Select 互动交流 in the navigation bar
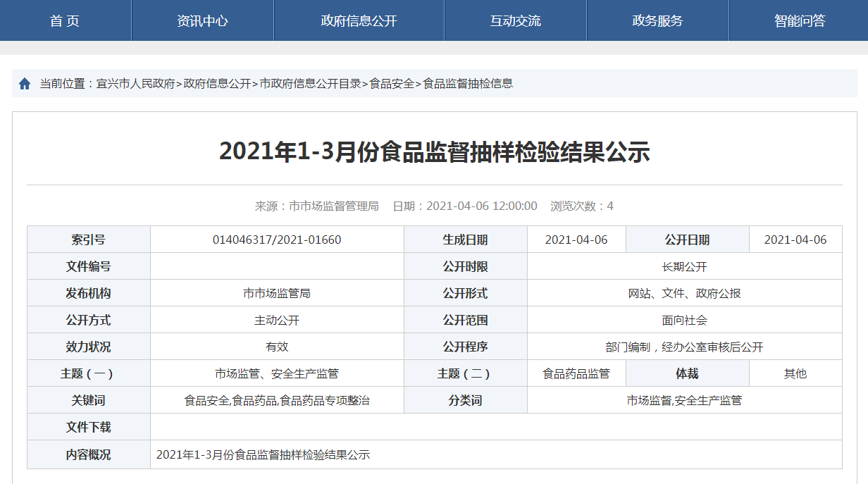The image size is (868, 484). coord(515,21)
